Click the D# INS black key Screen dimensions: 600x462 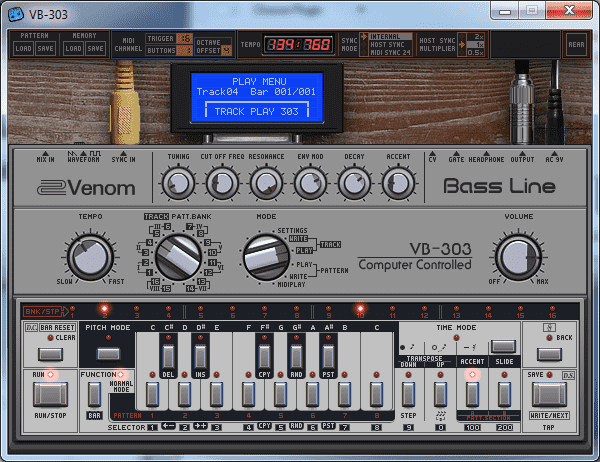200,356
